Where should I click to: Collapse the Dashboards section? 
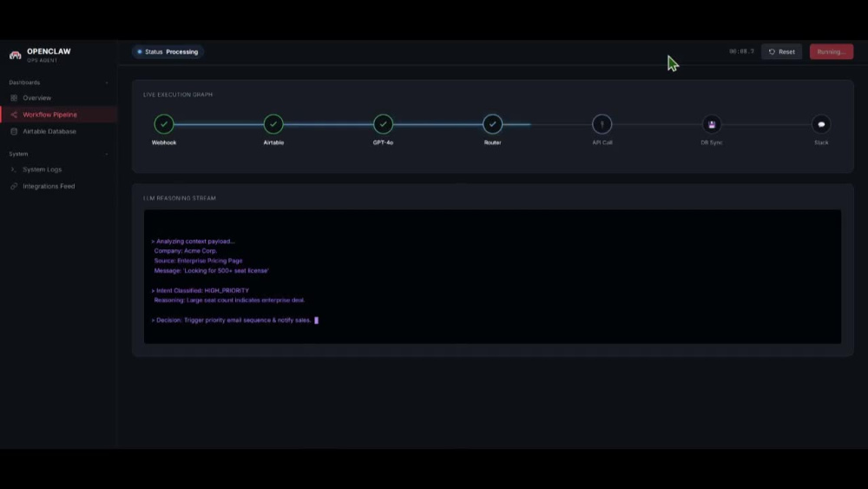pyautogui.click(x=107, y=83)
